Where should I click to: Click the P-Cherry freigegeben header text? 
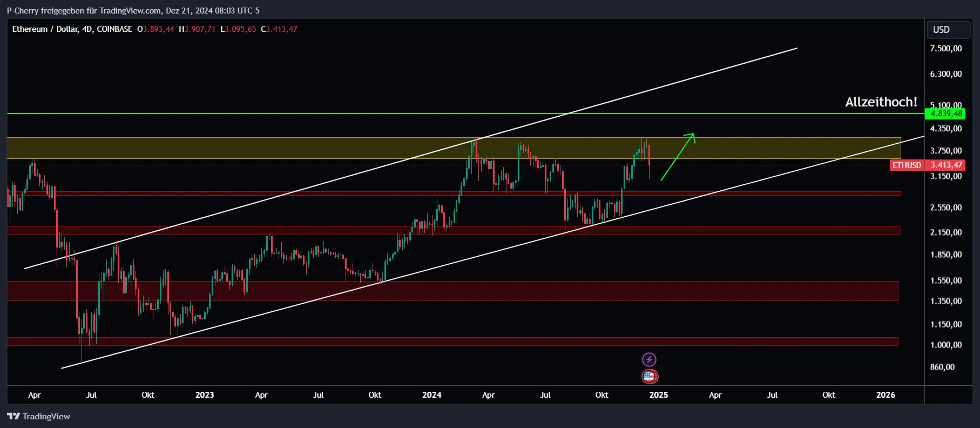coord(133,11)
